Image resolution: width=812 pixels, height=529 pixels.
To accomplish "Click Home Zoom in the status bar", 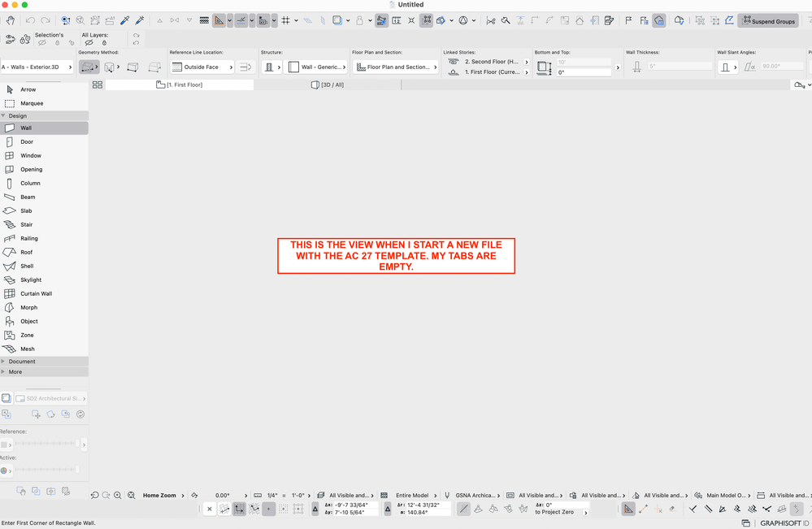I will click(x=159, y=495).
